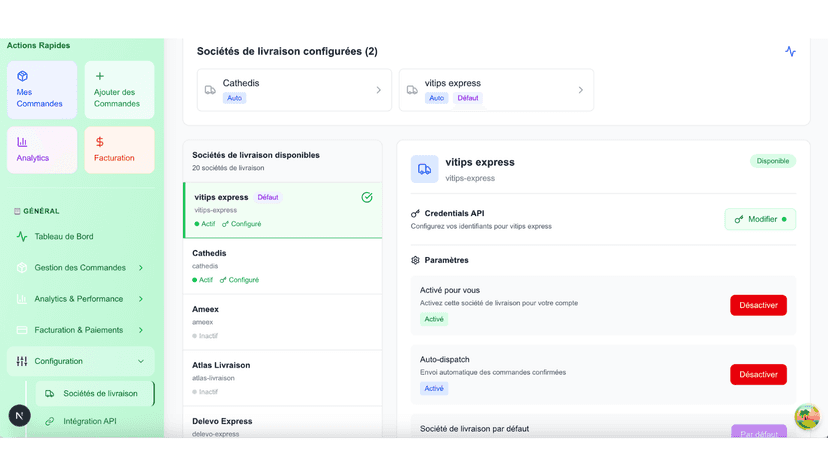Viewport: 828px width, 466px height.
Task: Select Ameex in available delivery companies
Action: (283, 322)
